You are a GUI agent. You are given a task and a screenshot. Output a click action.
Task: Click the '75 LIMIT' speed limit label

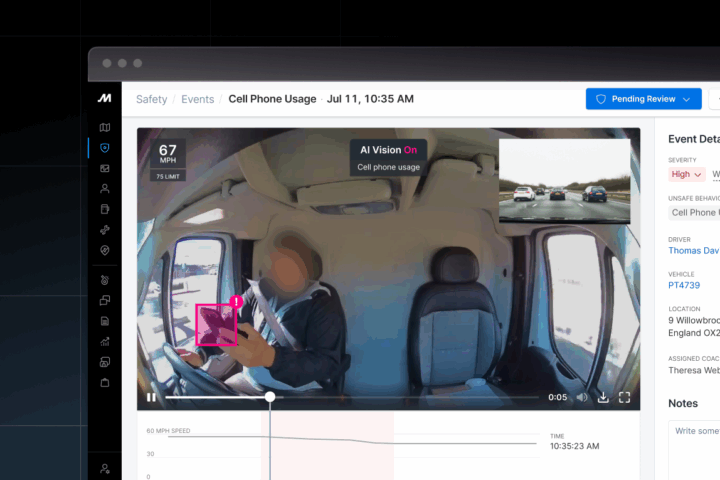coord(168,176)
